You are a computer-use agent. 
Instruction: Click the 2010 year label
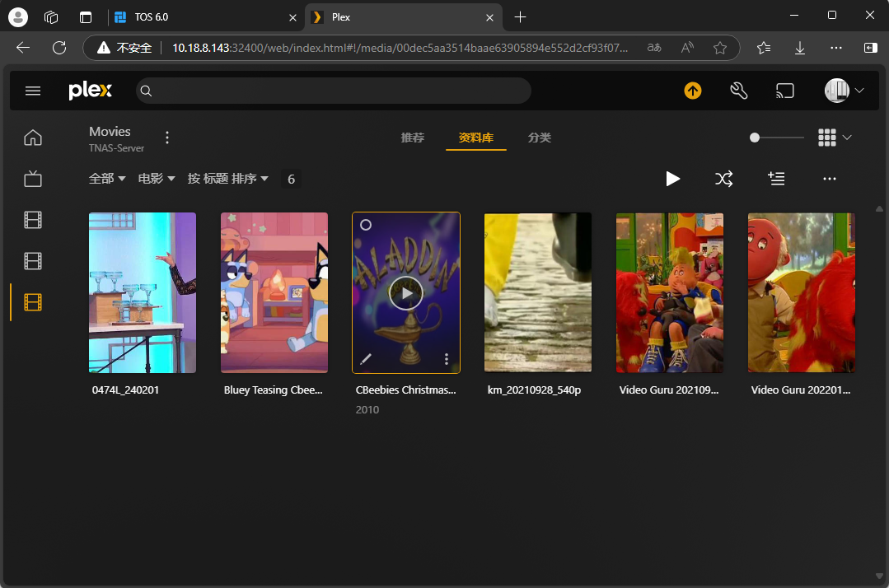pos(367,409)
